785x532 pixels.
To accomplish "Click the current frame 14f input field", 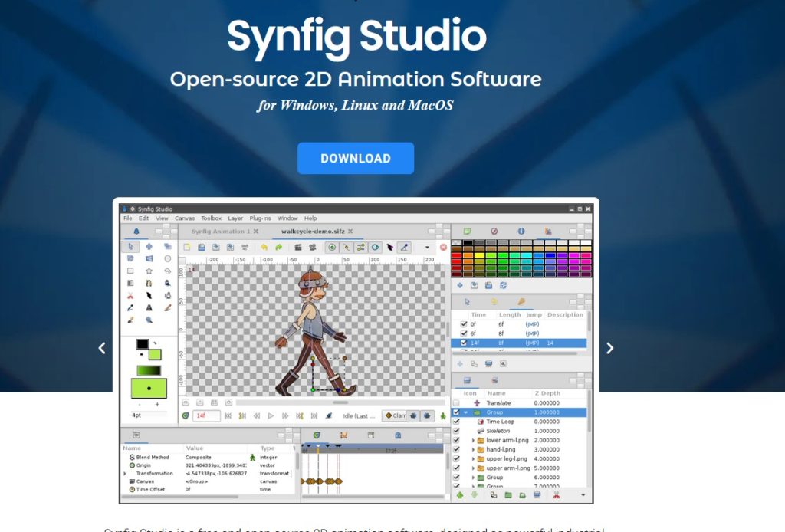I will (206, 416).
